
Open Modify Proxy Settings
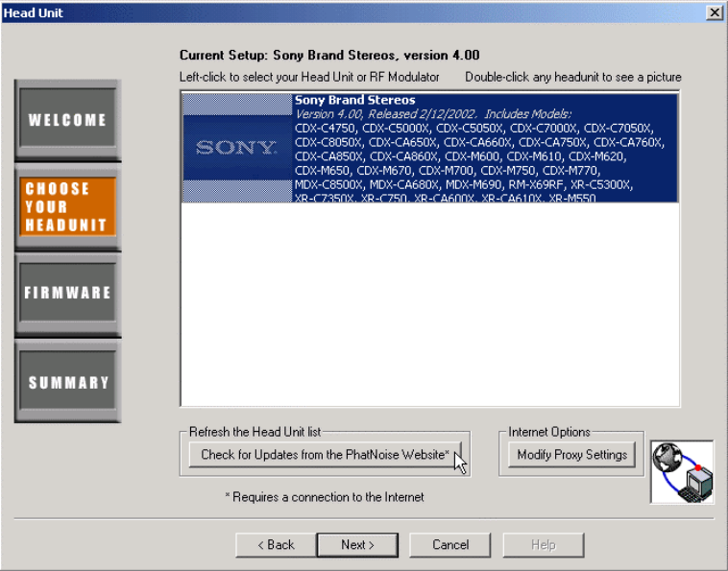point(572,455)
